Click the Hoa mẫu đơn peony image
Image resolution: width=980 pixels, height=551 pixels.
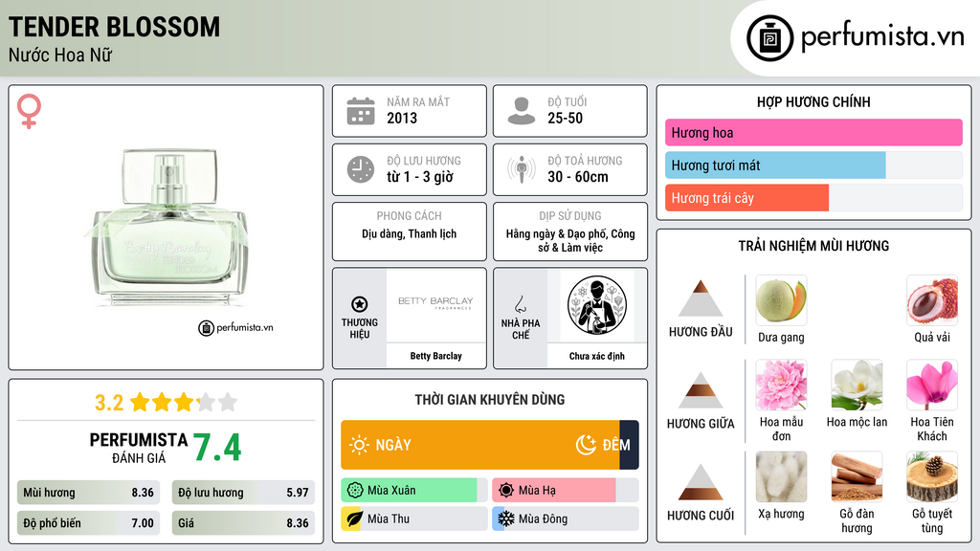(781, 385)
